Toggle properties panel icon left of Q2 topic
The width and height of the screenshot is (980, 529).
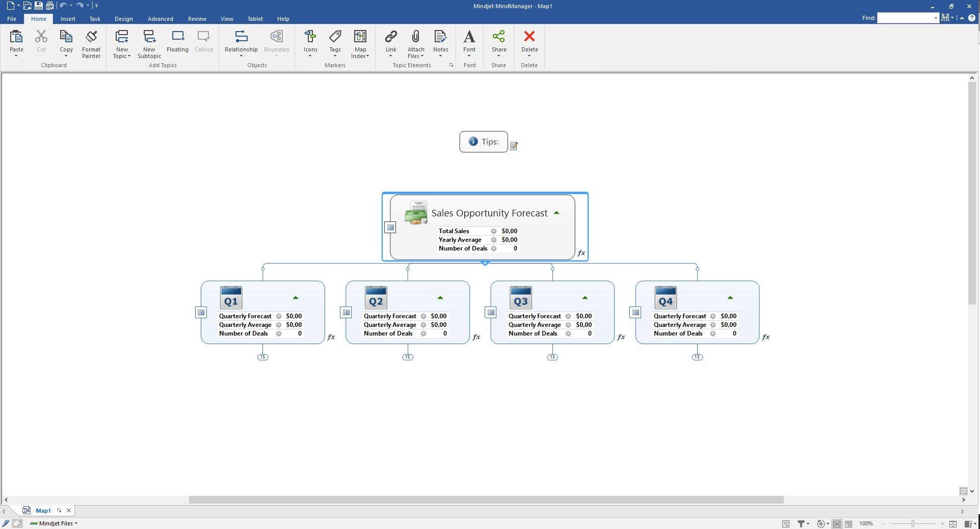pyautogui.click(x=346, y=313)
